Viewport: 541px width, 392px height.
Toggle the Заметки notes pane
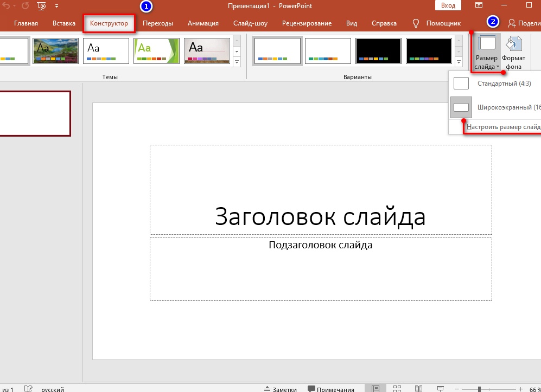tap(280, 389)
